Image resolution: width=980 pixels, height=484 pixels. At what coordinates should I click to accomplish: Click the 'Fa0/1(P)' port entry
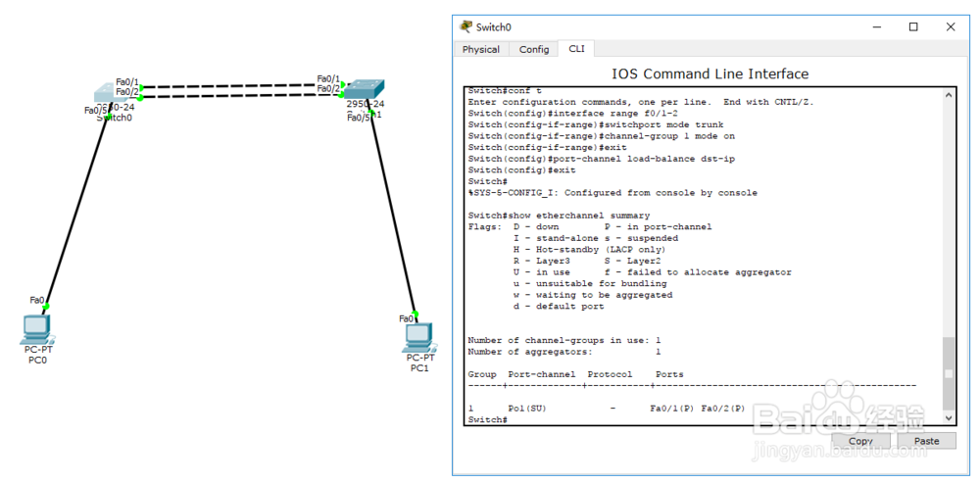(672, 409)
